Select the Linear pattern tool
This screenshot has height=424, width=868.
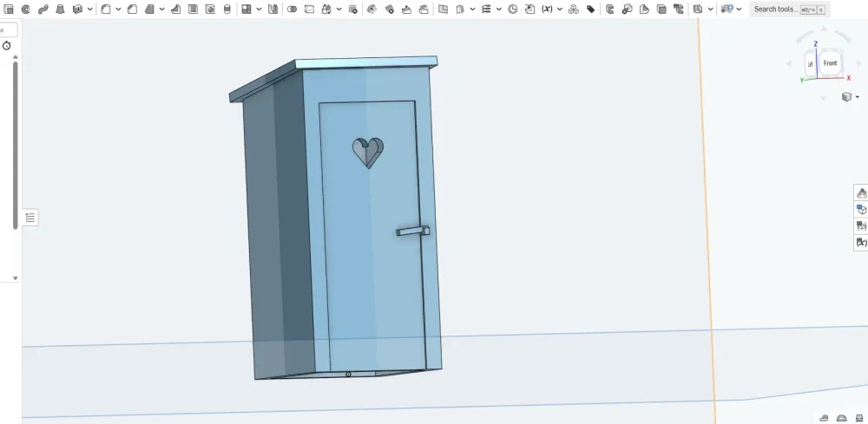tap(247, 9)
